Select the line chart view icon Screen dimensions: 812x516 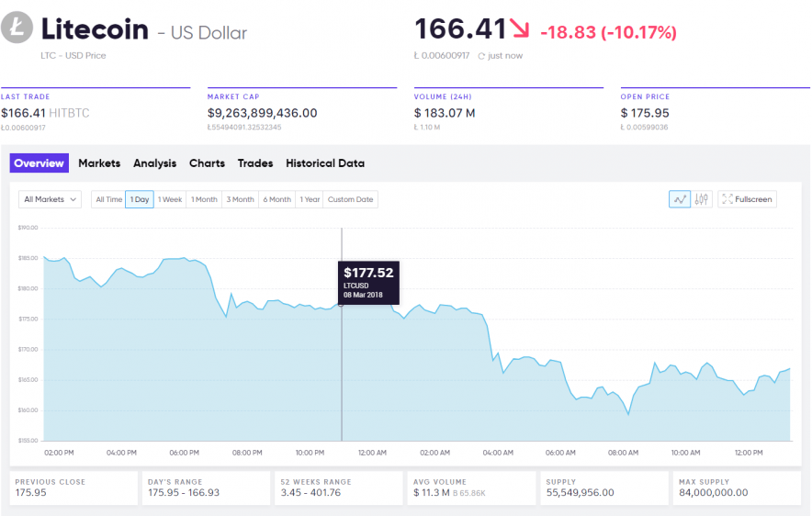coord(680,199)
